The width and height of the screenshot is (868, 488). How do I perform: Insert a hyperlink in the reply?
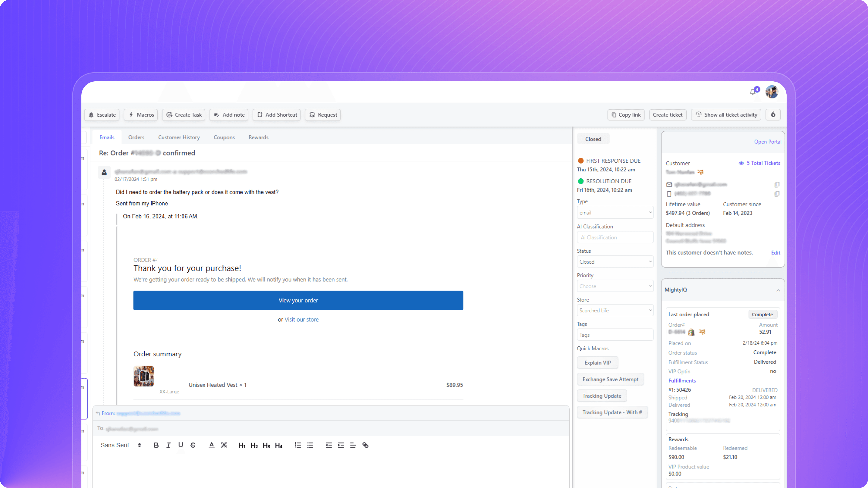pyautogui.click(x=365, y=445)
